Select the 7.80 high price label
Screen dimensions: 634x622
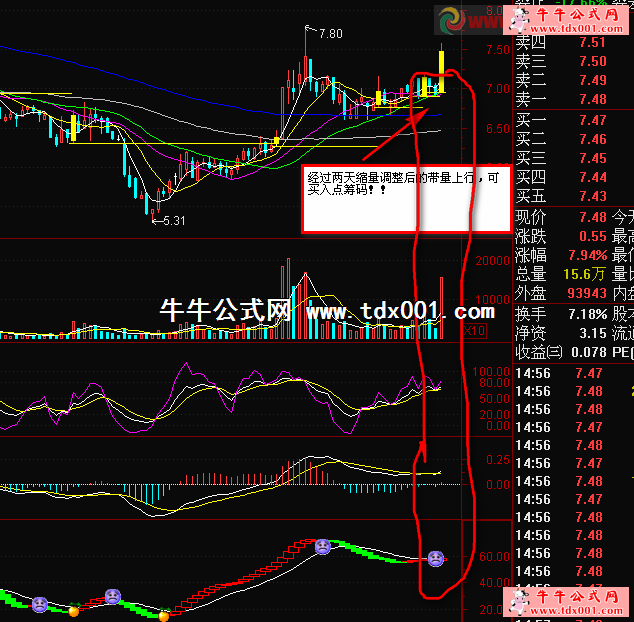pos(331,34)
